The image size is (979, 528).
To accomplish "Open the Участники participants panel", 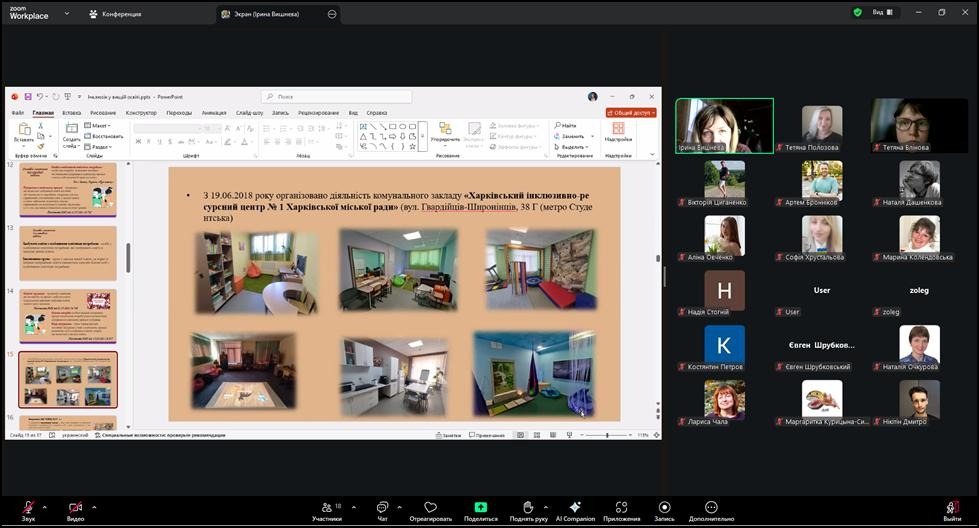I will click(x=326, y=508).
